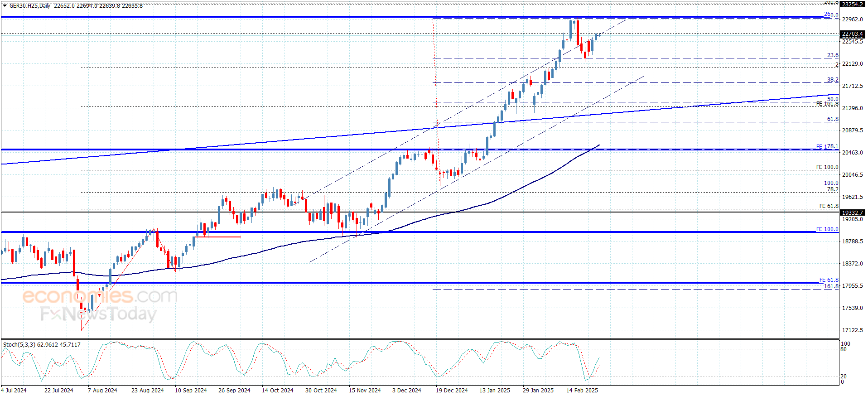The width and height of the screenshot is (868, 396).
Task: Click the 38.2 Fibonacci level label
Action: [833, 80]
